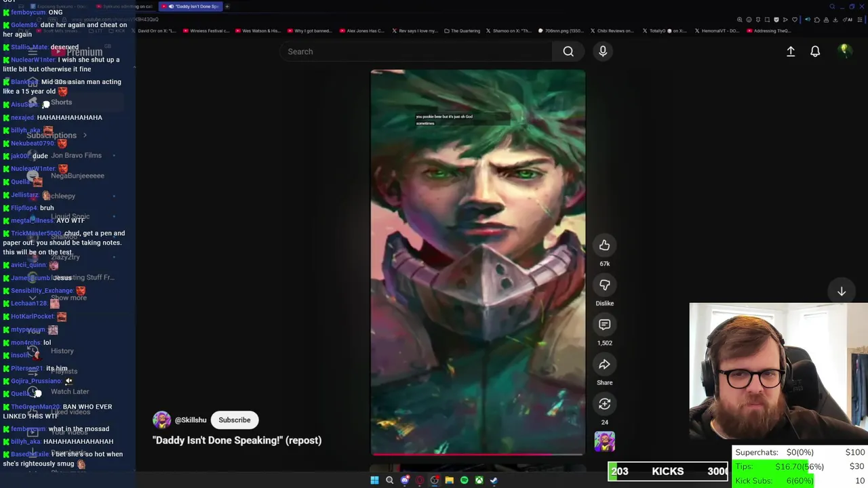Open History in the sidebar
Viewport: 868px width, 488px height.
(x=62, y=351)
